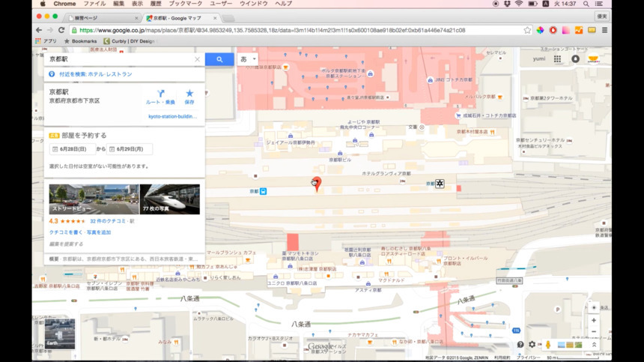This screenshot has width=644, height=362.
Task: Click the blue 京都 train station icon
Action: (x=264, y=191)
